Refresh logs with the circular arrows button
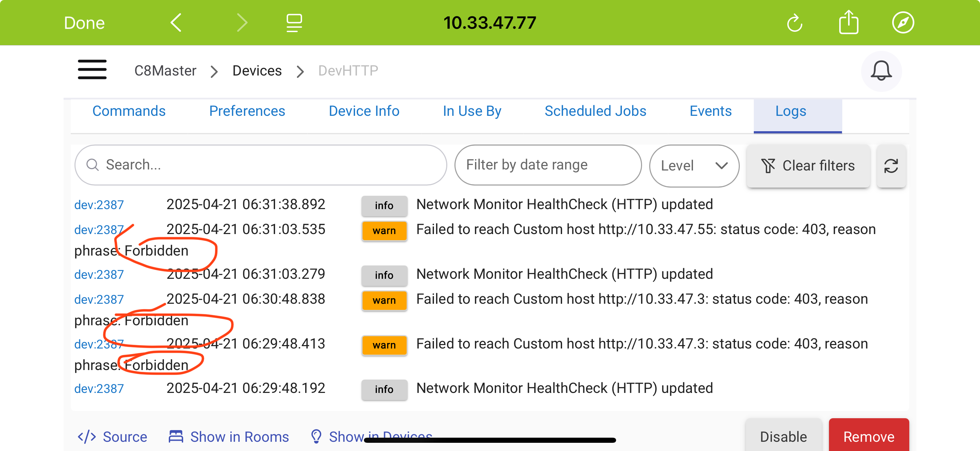The width and height of the screenshot is (980, 451). coord(891,166)
